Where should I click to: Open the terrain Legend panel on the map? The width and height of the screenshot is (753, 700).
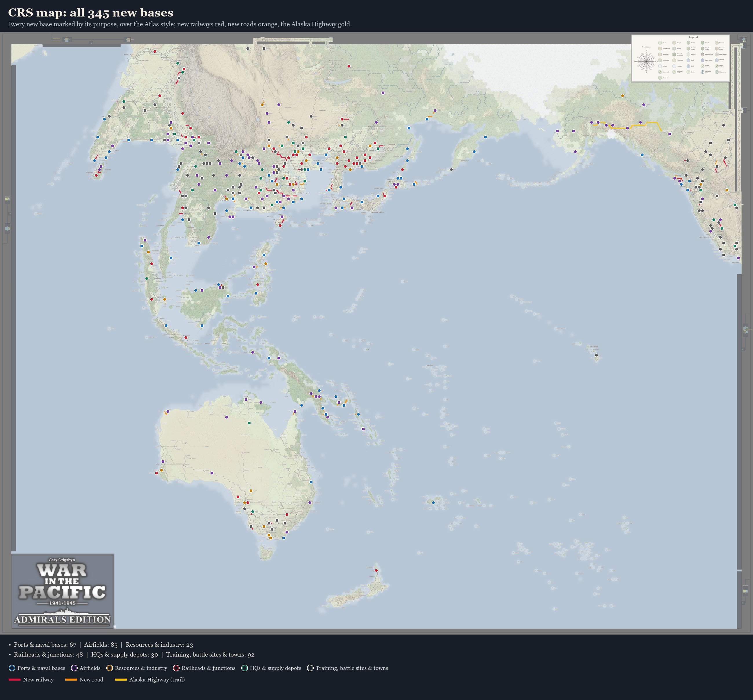coord(680,58)
